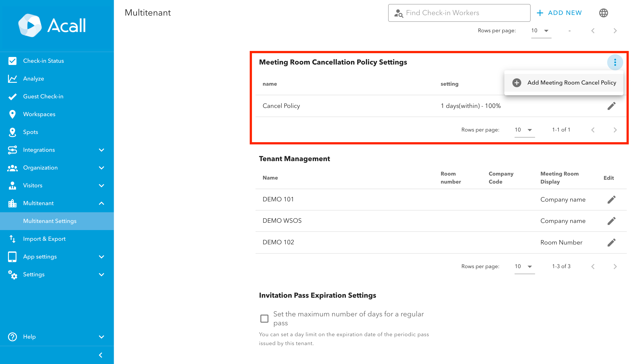The image size is (641, 364).
Task: Click the Guest Check-in checkmark icon
Action: [x=12, y=97]
